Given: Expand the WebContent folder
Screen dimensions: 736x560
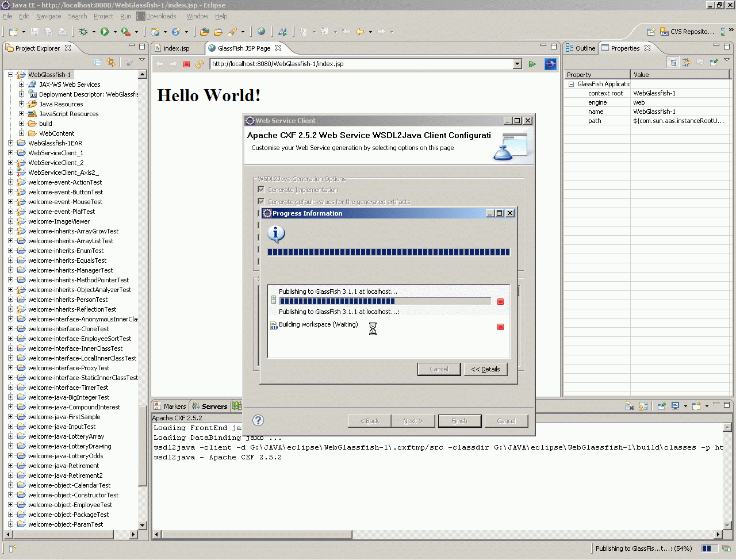Looking at the screenshot, I should coord(21,133).
